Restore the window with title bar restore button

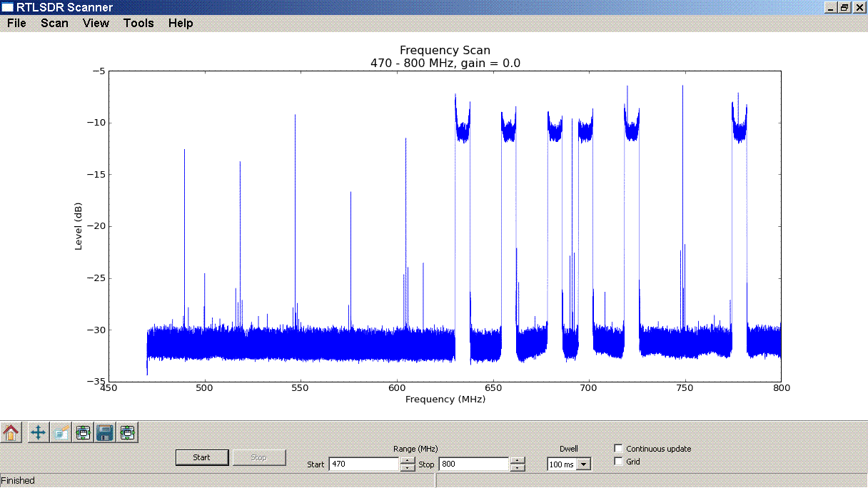point(844,7)
